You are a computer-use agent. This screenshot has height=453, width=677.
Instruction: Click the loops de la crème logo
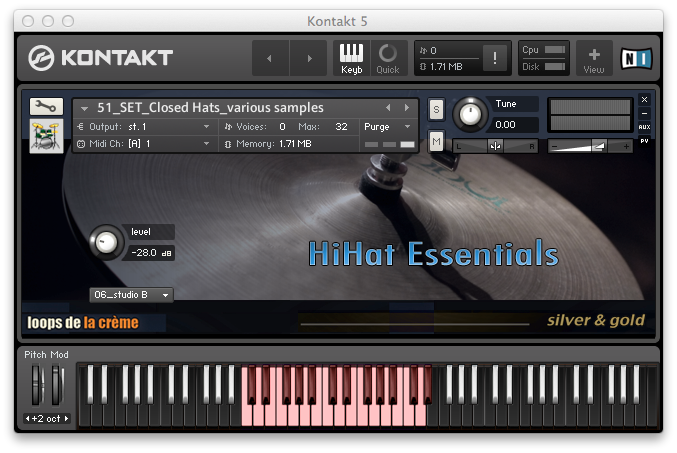83,323
